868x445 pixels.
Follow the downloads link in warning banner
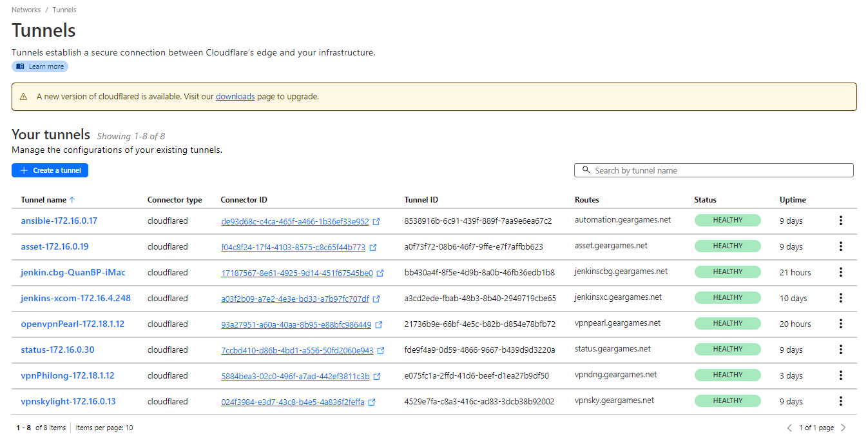point(235,97)
